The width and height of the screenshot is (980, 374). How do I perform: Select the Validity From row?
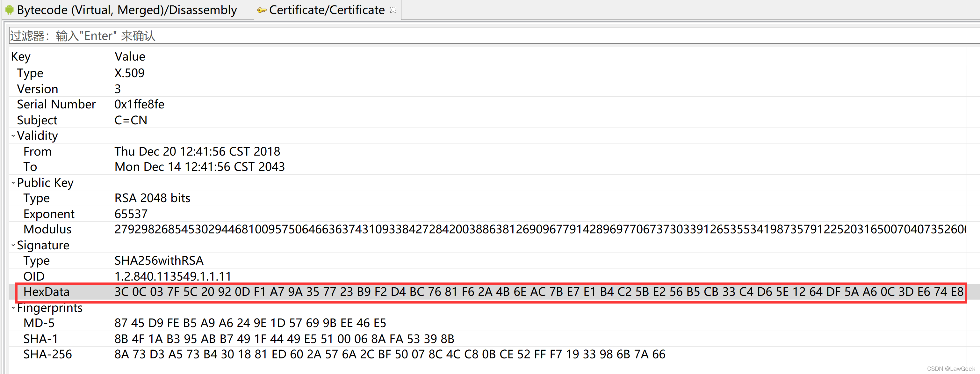[488, 151]
